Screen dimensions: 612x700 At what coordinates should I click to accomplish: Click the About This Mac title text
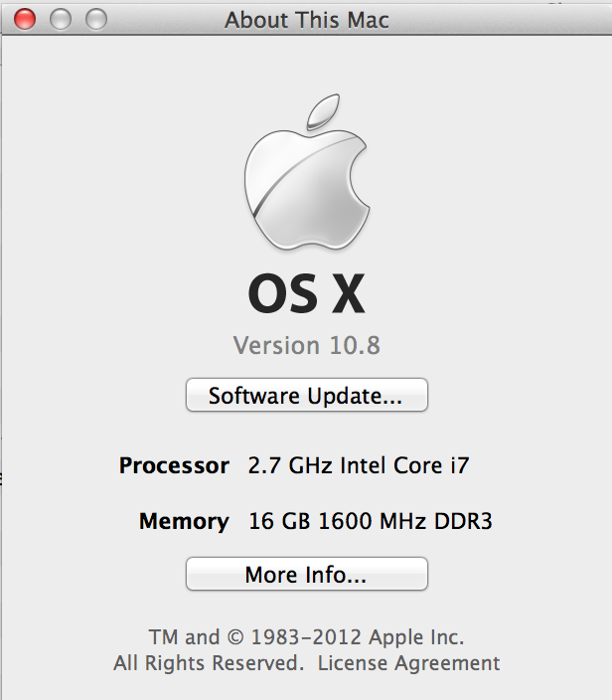[306, 20]
